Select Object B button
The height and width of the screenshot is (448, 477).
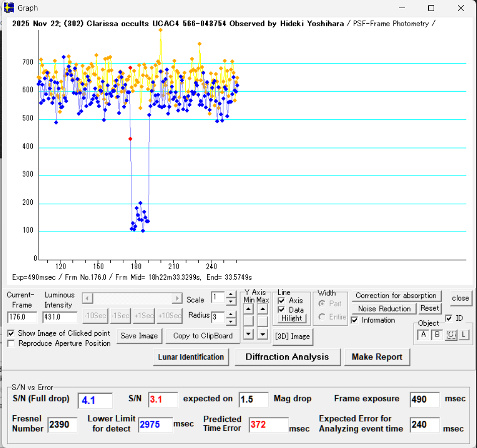coord(437,335)
